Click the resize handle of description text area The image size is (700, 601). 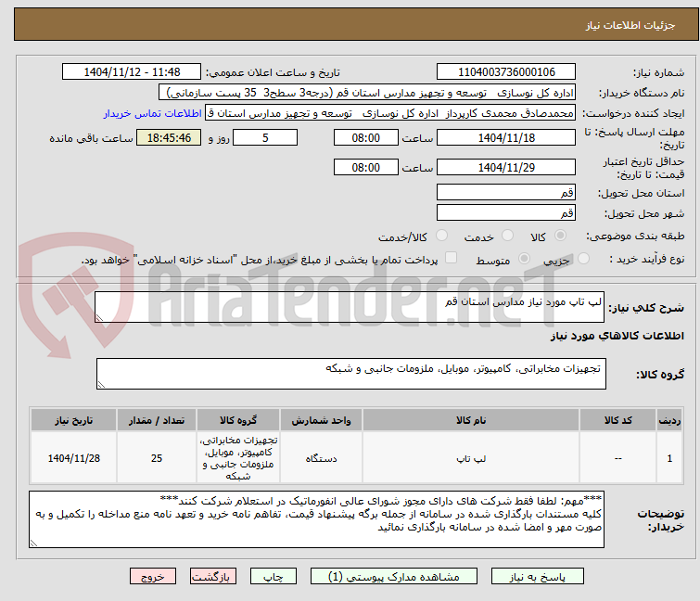click(99, 317)
